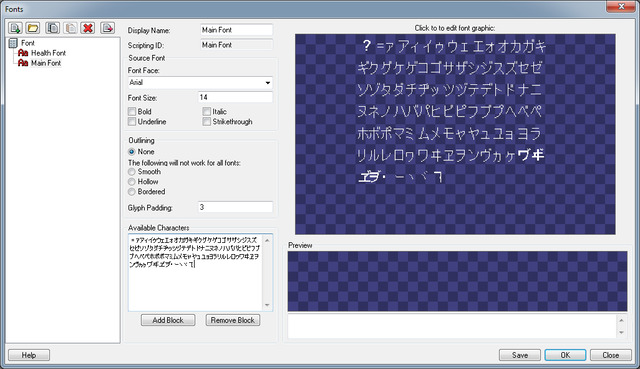Click the new font icon with green plus
Image resolution: width=640 pixels, height=369 pixels.
pyautogui.click(x=15, y=28)
